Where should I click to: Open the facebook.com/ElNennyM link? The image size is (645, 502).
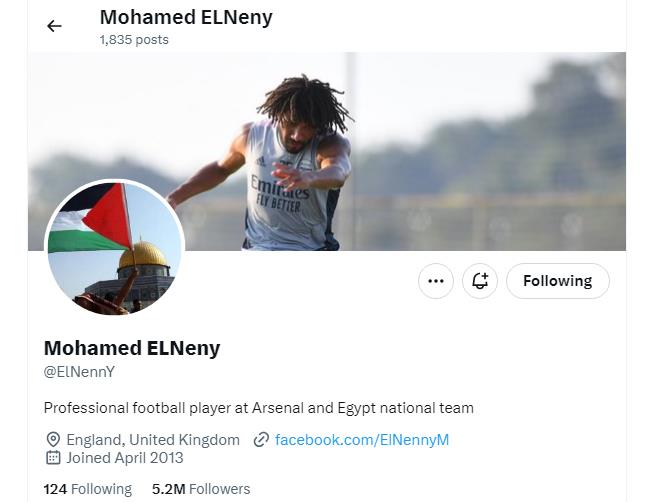tap(362, 439)
